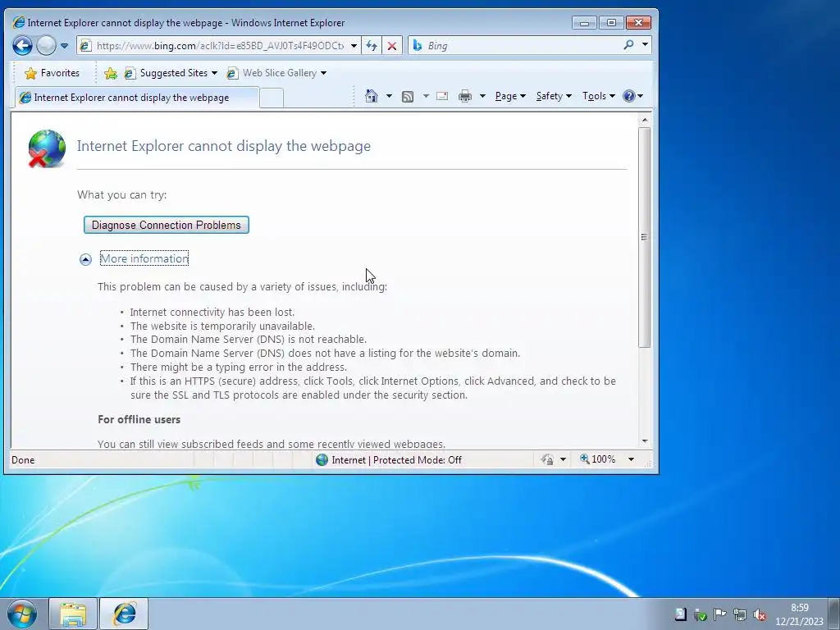Open the Page menu
The height and width of the screenshot is (630, 840).
coord(510,97)
